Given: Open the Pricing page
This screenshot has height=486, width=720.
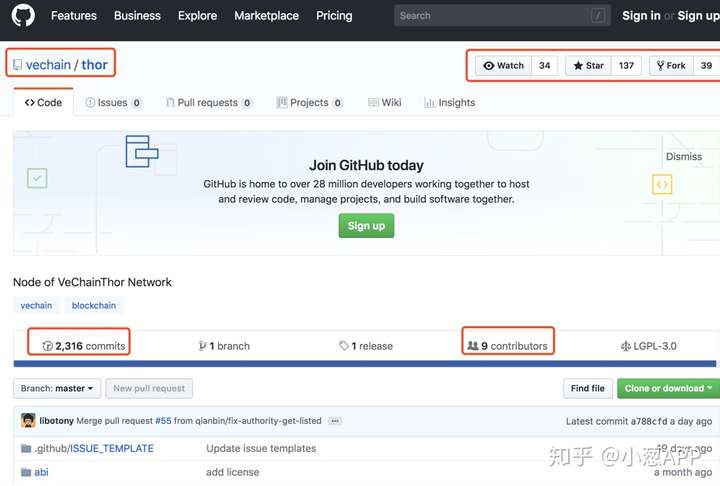Looking at the screenshot, I should click(x=334, y=16).
